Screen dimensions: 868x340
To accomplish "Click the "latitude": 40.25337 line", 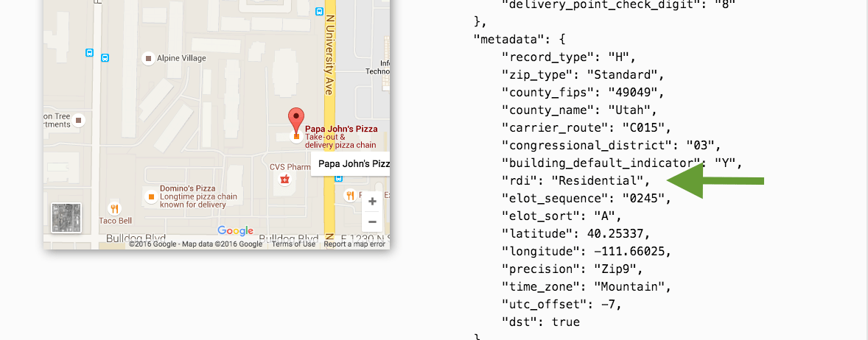I will point(575,234).
